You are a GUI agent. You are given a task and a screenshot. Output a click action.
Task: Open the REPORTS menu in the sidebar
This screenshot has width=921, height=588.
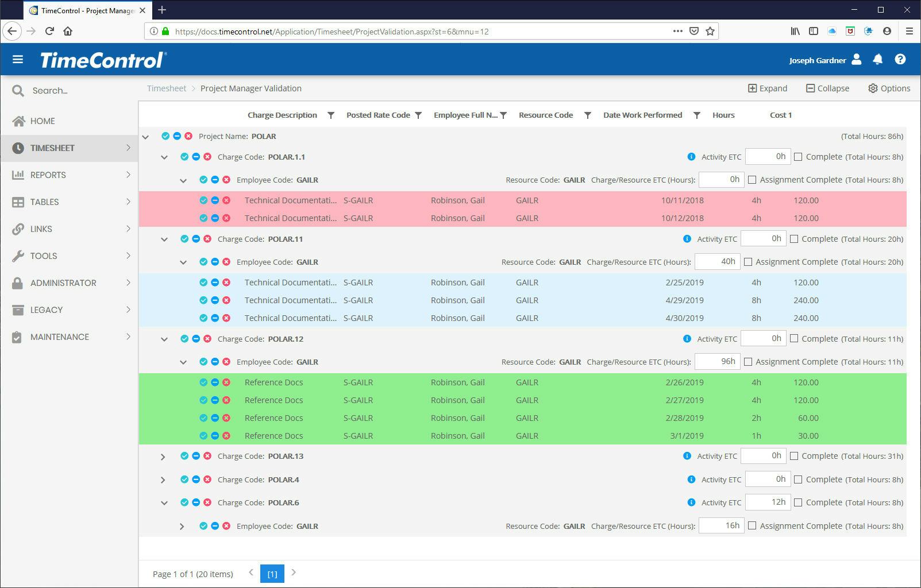(x=48, y=175)
